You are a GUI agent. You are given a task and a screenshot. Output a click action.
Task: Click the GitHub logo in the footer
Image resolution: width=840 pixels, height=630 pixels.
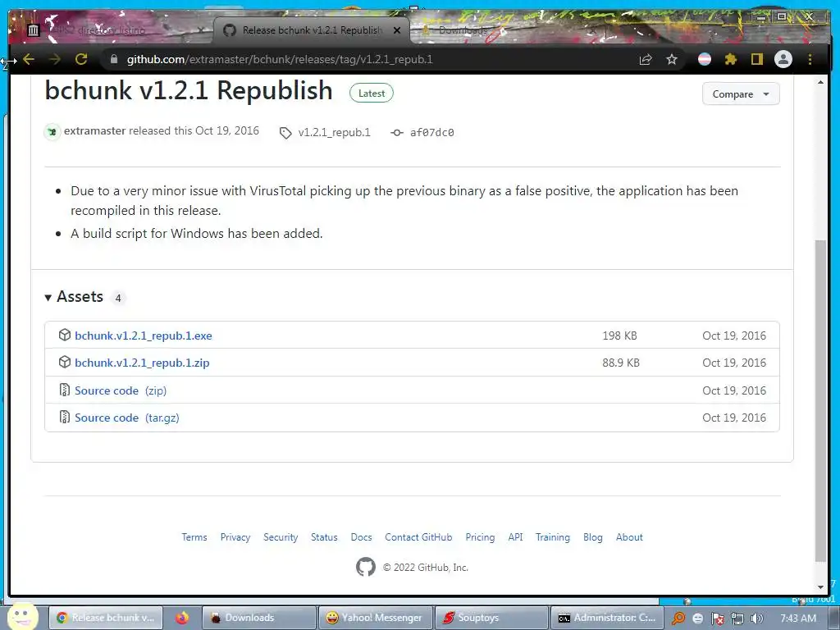[x=366, y=567]
